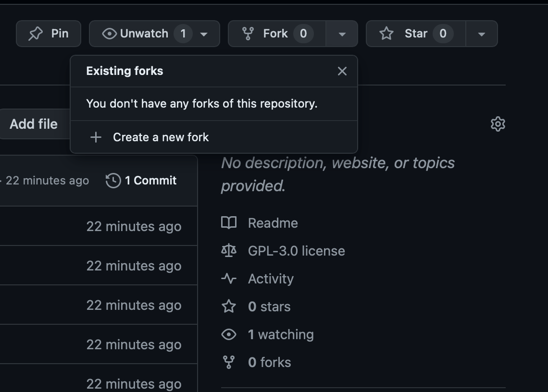Open the GPL-3.0 license link
548x392 pixels.
tap(296, 251)
